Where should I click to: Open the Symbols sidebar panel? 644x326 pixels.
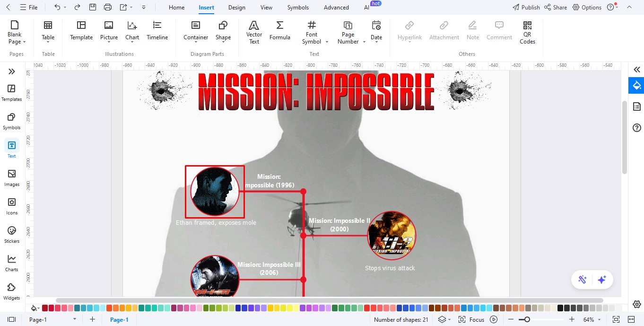(x=12, y=121)
